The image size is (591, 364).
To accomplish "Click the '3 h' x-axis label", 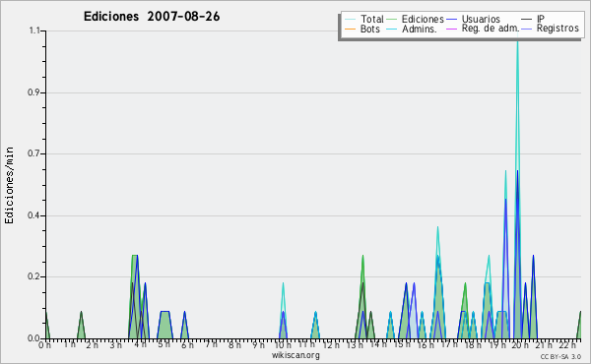I will (x=115, y=344).
